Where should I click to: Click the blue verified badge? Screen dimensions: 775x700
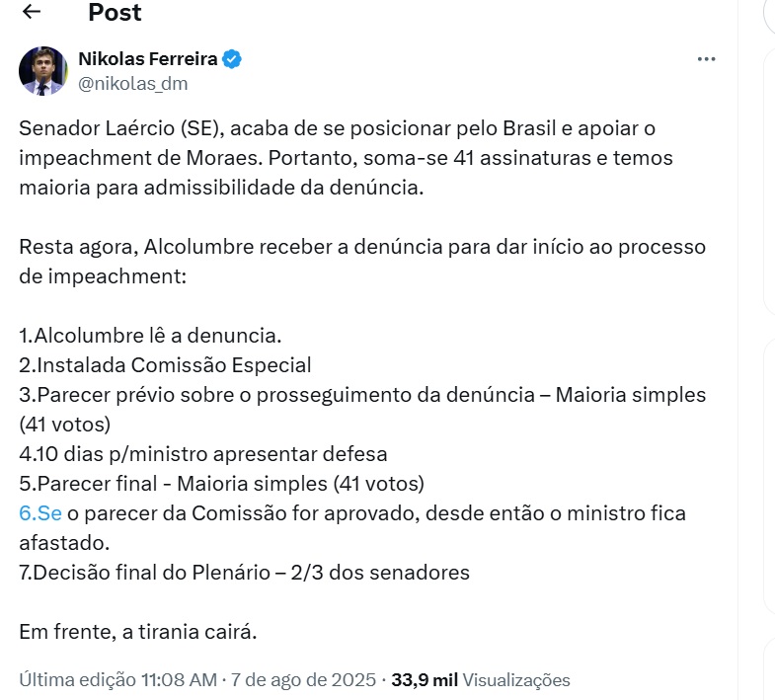[232, 59]
